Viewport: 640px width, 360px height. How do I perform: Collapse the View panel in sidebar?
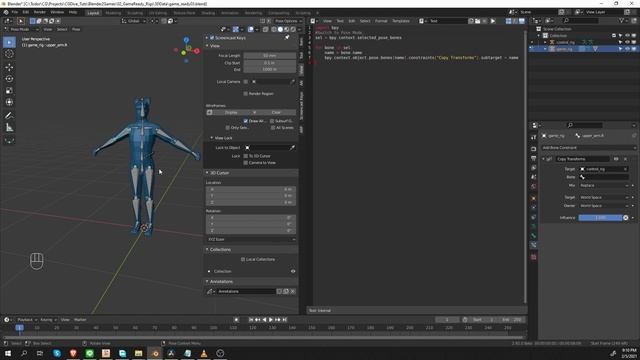[207, 46]
